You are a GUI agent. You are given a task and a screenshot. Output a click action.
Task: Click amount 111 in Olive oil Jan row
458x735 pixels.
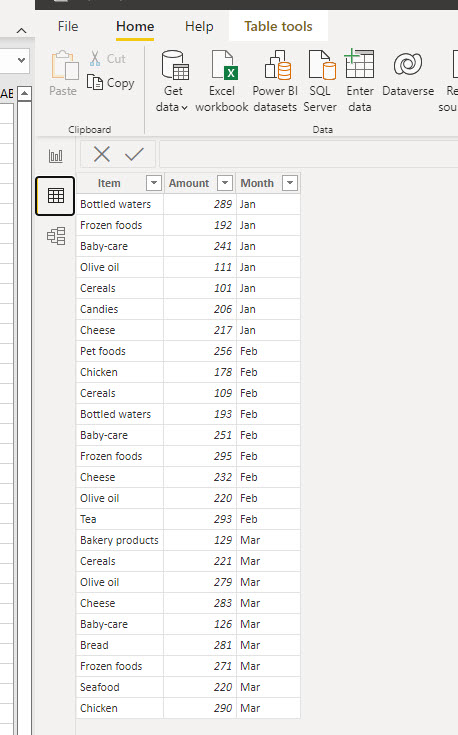[223, 267]
